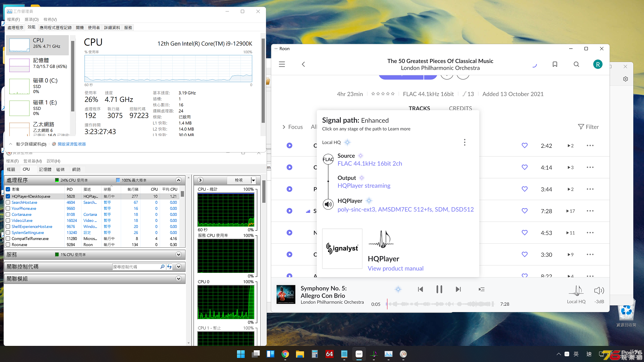Toggle the HQPlayer4Desktop.exe process checkbox
Screen dimensions: 644x362
[x=8, y=196]
